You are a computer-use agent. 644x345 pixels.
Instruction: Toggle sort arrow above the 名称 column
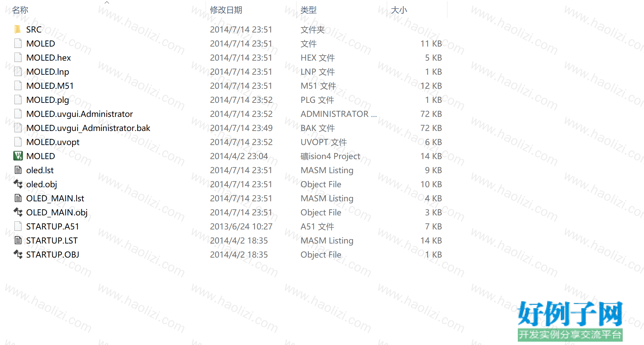pos(107,2)
